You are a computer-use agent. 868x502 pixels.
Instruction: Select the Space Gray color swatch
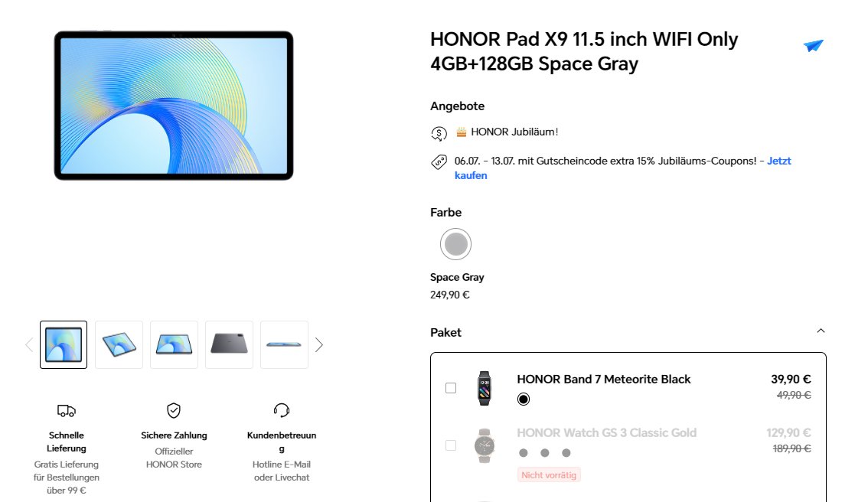pyautogui.click(x=455, y=244)
